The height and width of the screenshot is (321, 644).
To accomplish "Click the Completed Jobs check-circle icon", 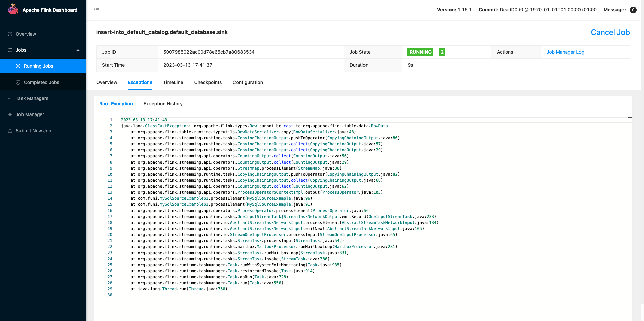I will (x=18, y=82).
